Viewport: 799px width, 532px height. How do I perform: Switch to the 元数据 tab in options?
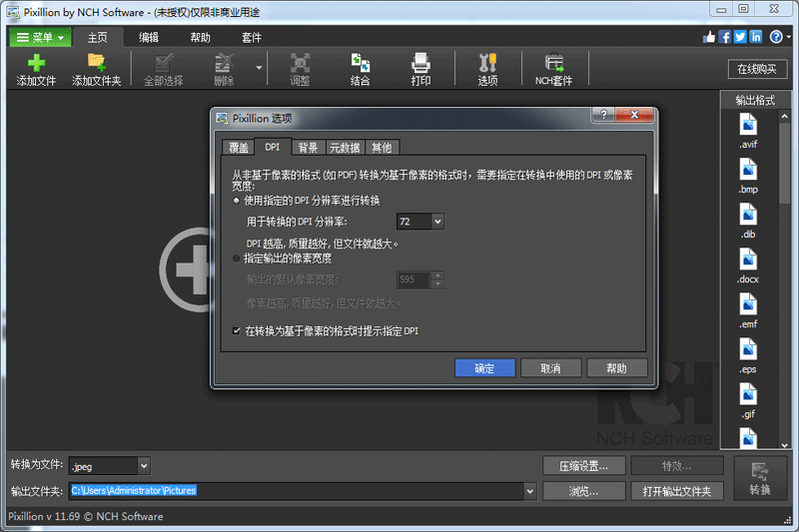click(x=345, y=148)
